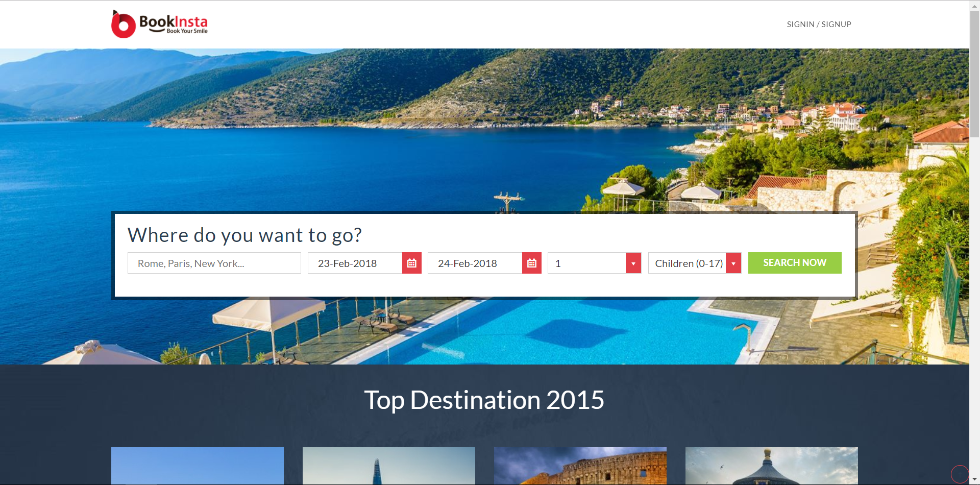The image size is (980, 485).
Task: Expand the Children (0-17) dropdown arrow
Action: tap(733, 263)
